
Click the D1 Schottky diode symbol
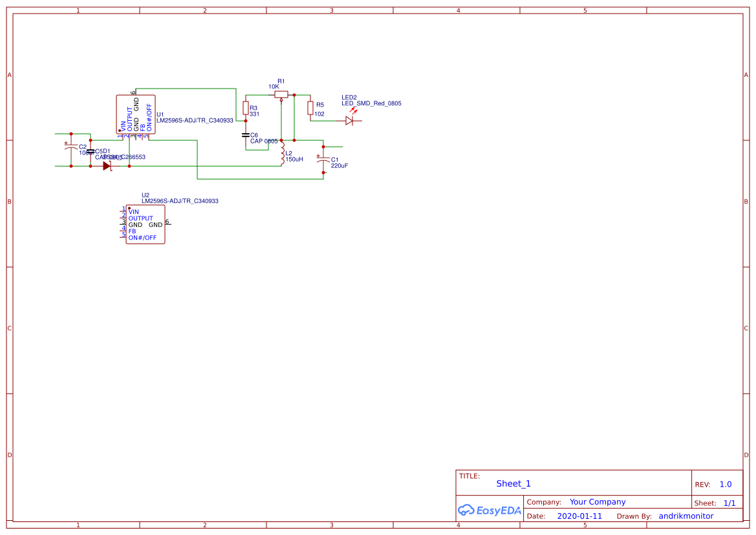click(x=106, y=165)
